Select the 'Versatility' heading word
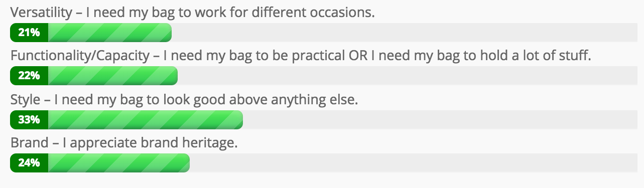The width and height of the screenshot is (644, 188). tap(42, 13)
